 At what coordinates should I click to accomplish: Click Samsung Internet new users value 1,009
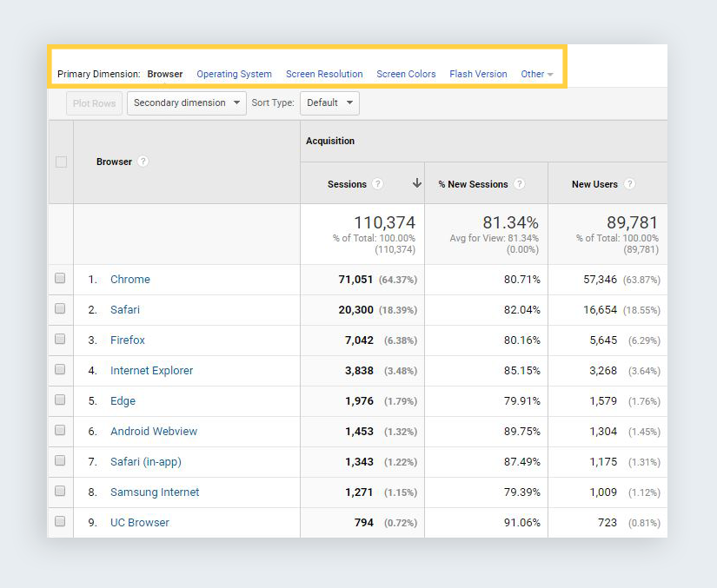603,492
